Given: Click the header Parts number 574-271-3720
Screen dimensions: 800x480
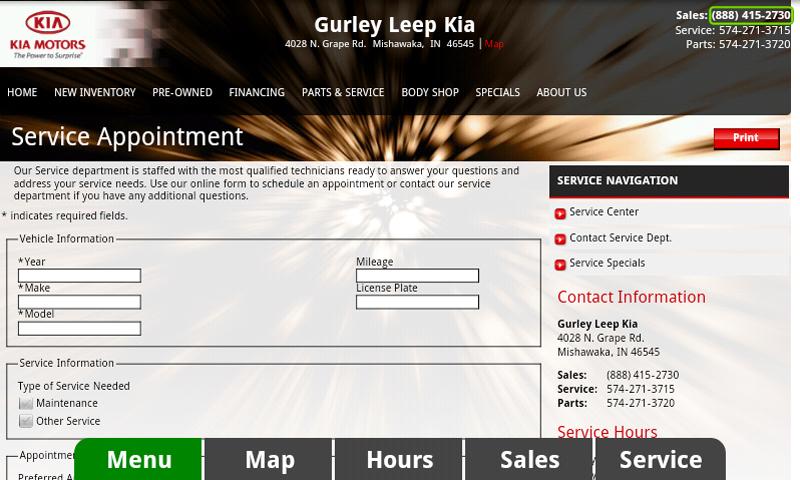Looking at the screenshot, I should [x=755, y=44].
